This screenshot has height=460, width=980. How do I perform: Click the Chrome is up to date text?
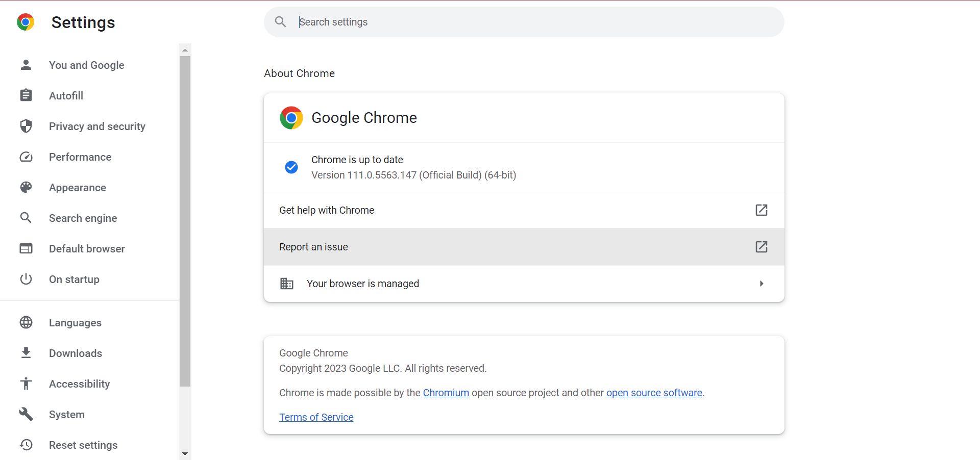click(x=357, y=160)
